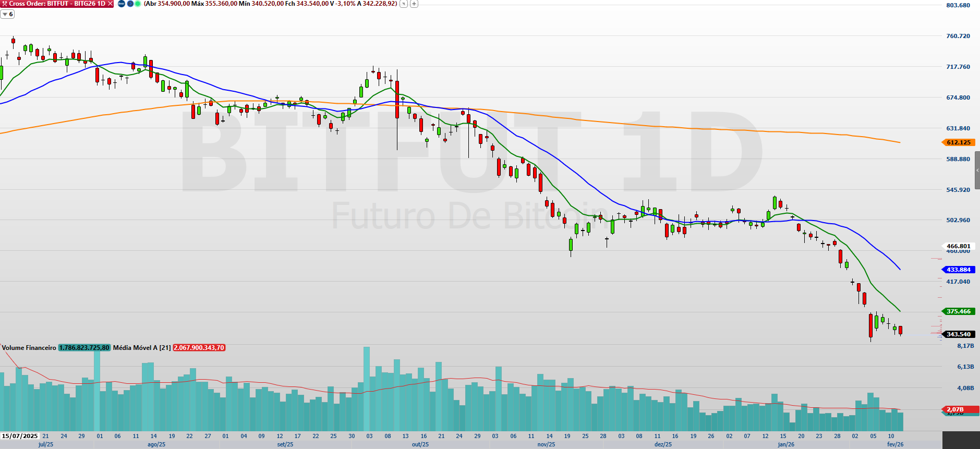Screen dimensions: 980x449
Task: Expand the indicators dropdown labeled 6
Action: (x=7, y=14)
